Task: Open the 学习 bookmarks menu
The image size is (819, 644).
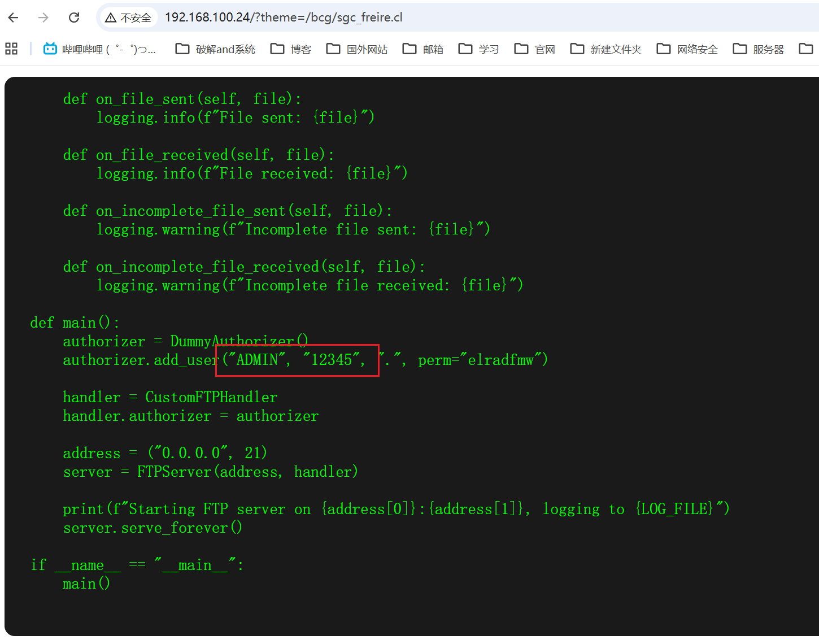Action: point(479,49)
